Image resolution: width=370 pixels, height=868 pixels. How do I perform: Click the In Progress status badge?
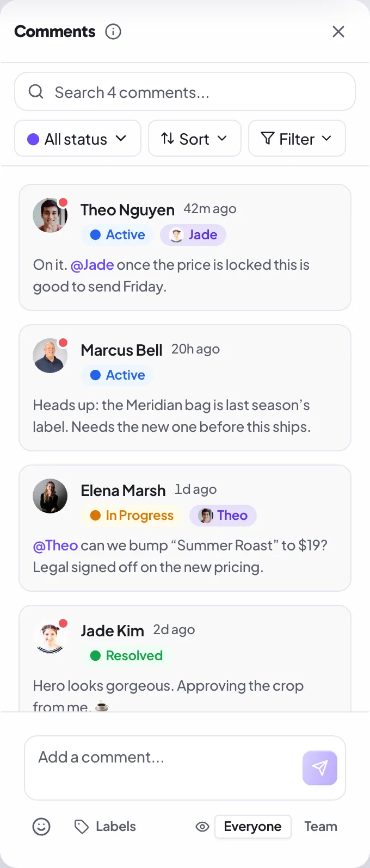point(132,516)
